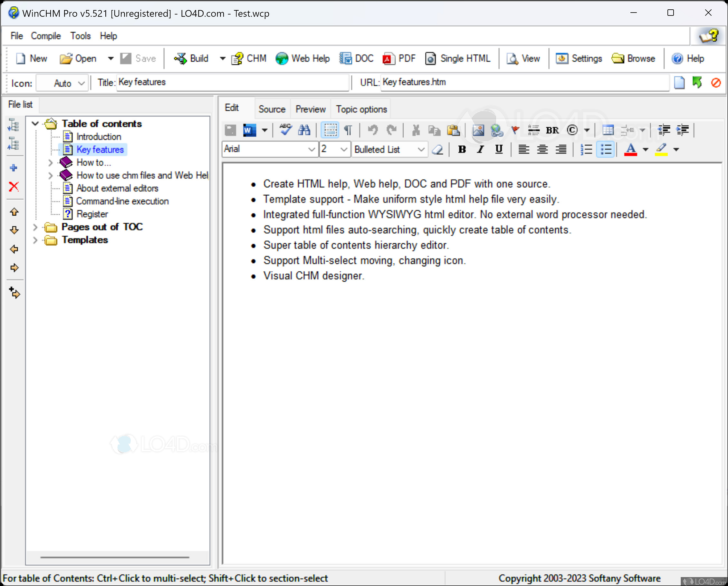Viewport: 728px width, 586px height.
Task: Toggle the bulleted list button
Action: 606,149
